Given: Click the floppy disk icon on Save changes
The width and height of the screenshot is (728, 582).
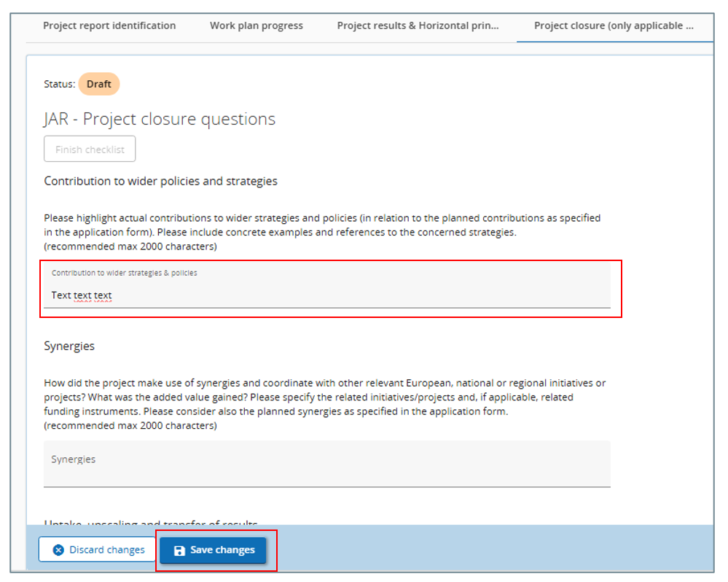Looking at the screenshot, I should tap(179, 551).
